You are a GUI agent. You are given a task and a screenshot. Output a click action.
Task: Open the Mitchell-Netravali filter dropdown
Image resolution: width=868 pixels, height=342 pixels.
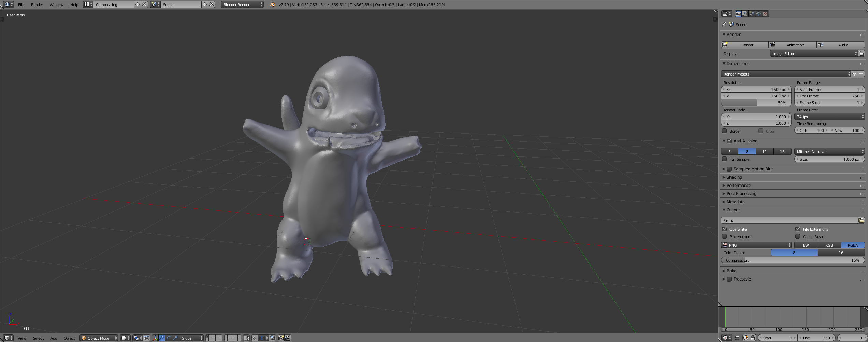tap(829, 152)
